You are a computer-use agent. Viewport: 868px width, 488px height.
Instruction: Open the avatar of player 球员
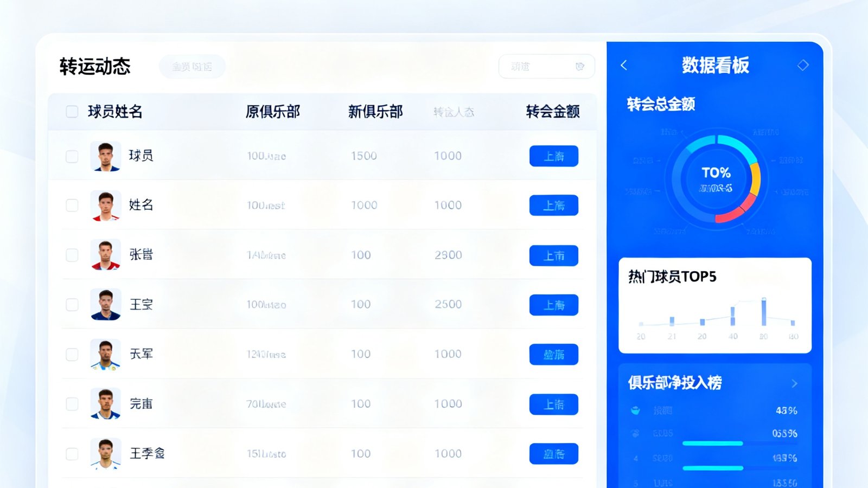click(105, 156)
